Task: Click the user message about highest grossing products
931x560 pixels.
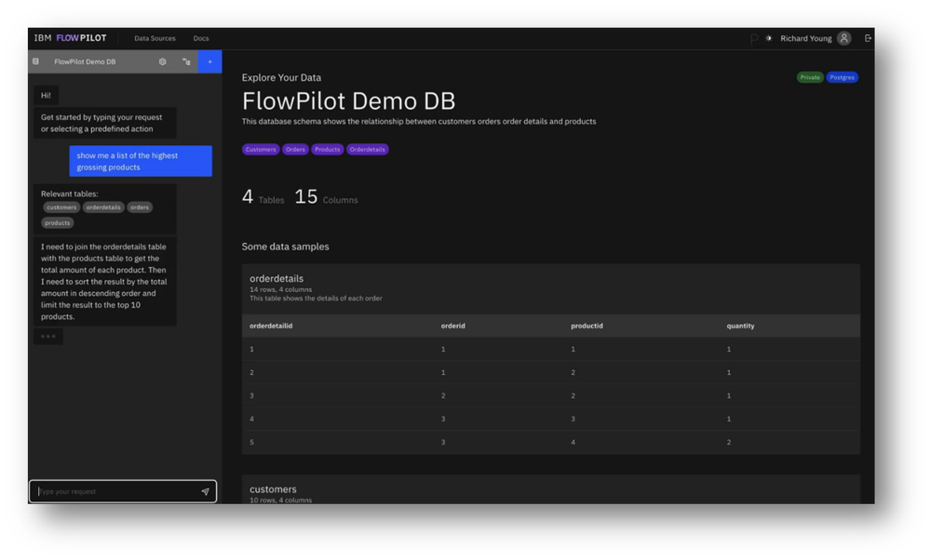Action: pyautogui.click(x=141, y=161)
